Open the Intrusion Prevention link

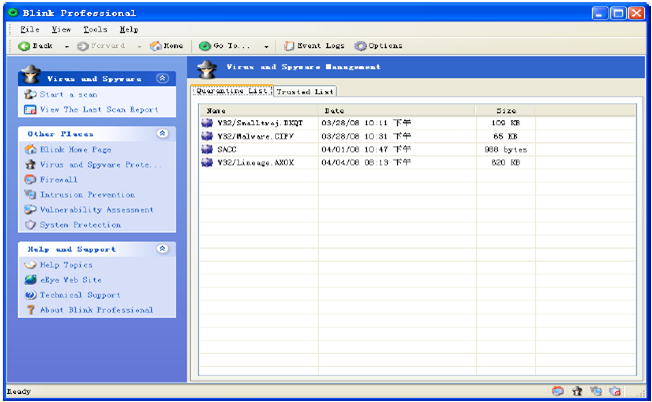pos(87,195)
